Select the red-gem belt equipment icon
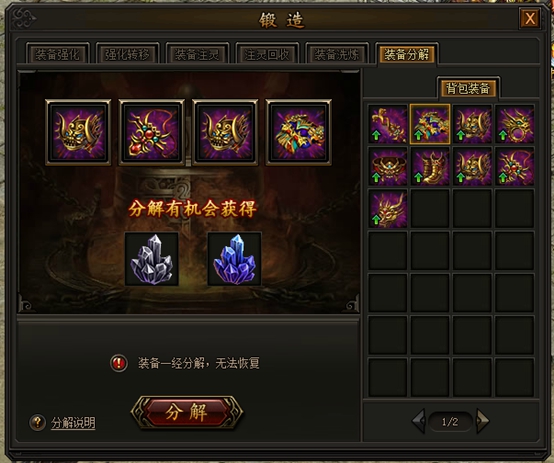Image resolution: width=554 pixels, height=463 pixels. [x=388, y=166]
